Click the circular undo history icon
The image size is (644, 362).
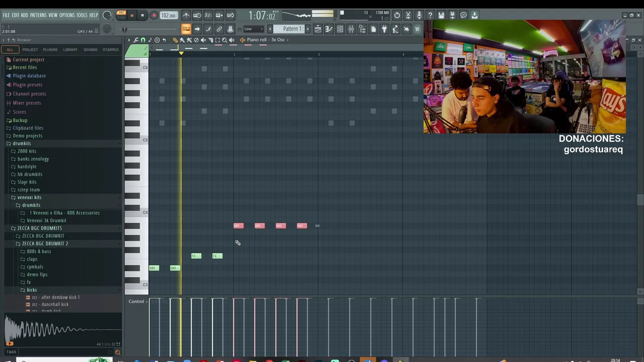pos(397,15)
